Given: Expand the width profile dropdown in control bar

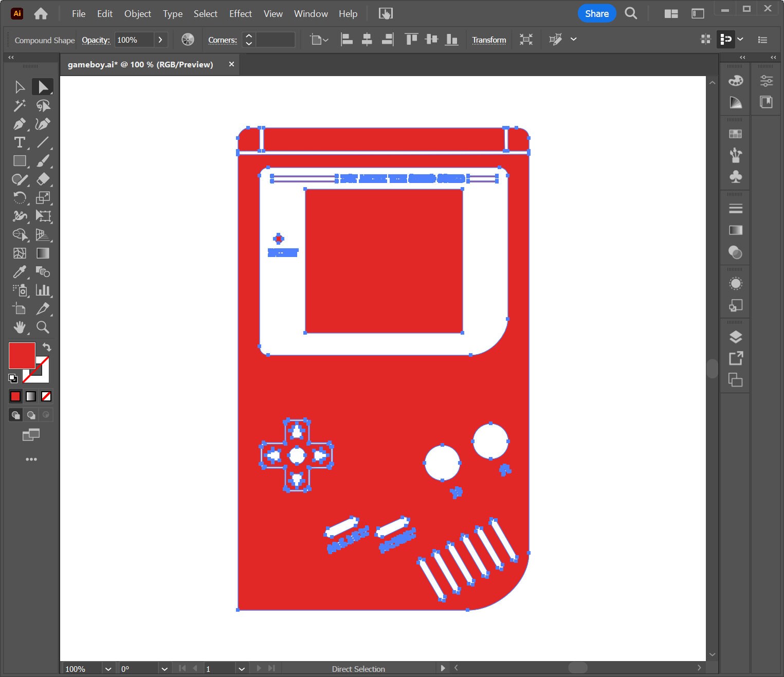Looking at the screenshot, I should tap(574, 40).
